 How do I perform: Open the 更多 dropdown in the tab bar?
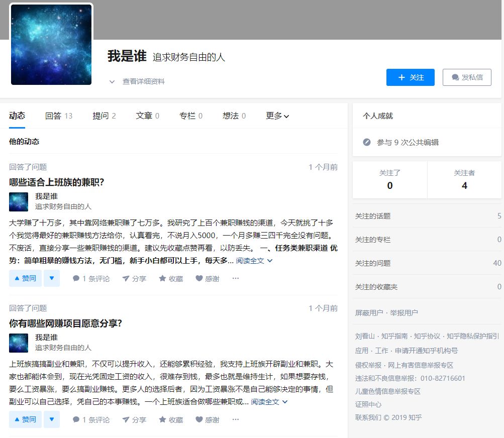click(x=277, y=116)
